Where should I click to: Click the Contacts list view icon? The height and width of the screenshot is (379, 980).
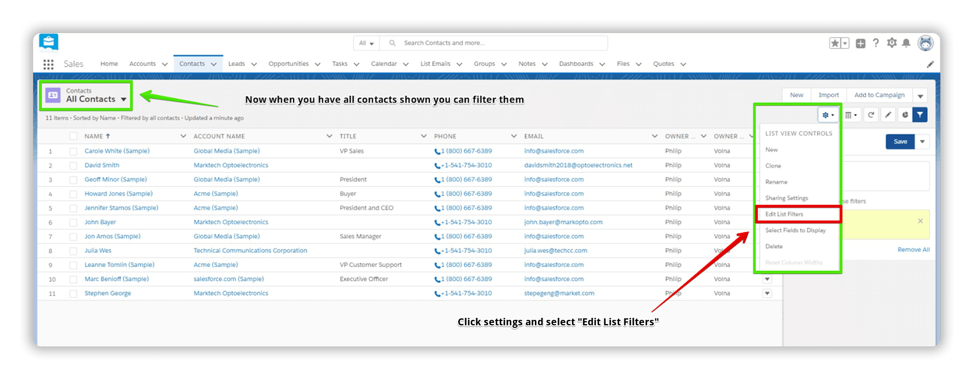pos(53,95)
